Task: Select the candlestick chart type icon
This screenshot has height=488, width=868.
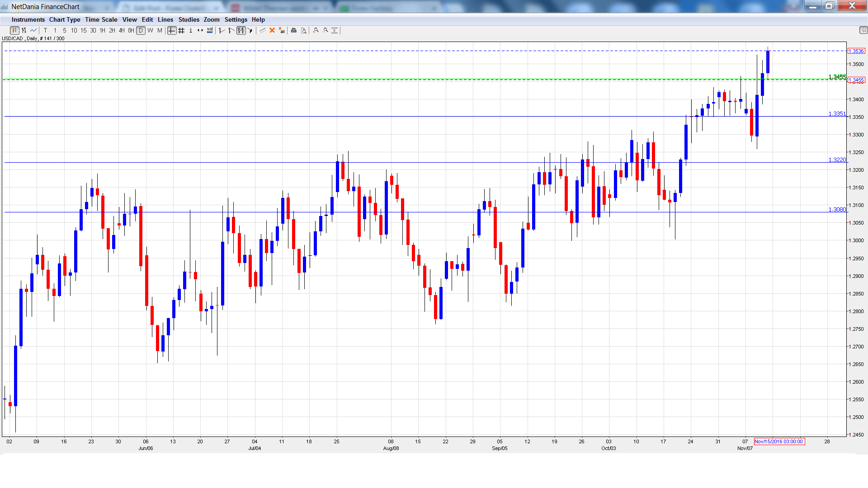Action: (x=14, y=30)
